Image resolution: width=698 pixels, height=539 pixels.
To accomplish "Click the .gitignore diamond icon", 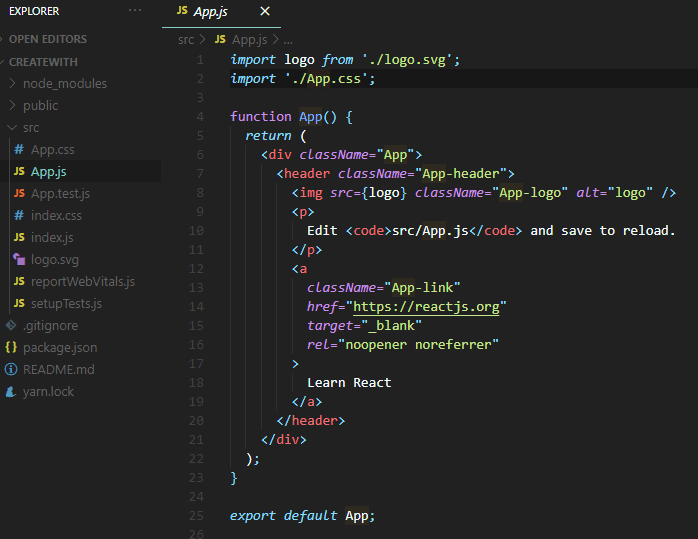I will pyautogui.click(x=11, y=325).
